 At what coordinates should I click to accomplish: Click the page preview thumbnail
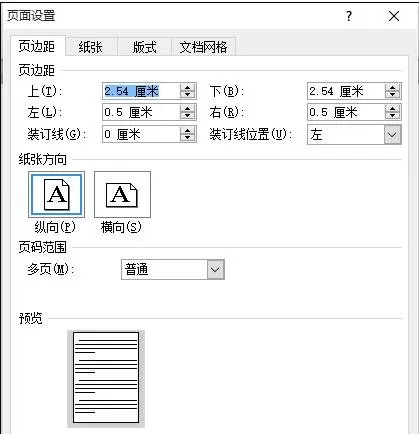coord(106,377)
